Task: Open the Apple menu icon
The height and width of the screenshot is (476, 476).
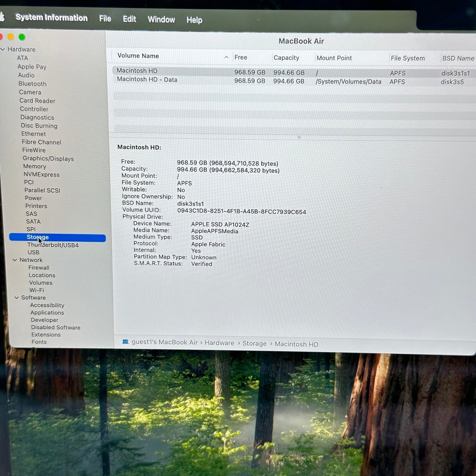Action: pyautogui.click(x=2, y=16)
